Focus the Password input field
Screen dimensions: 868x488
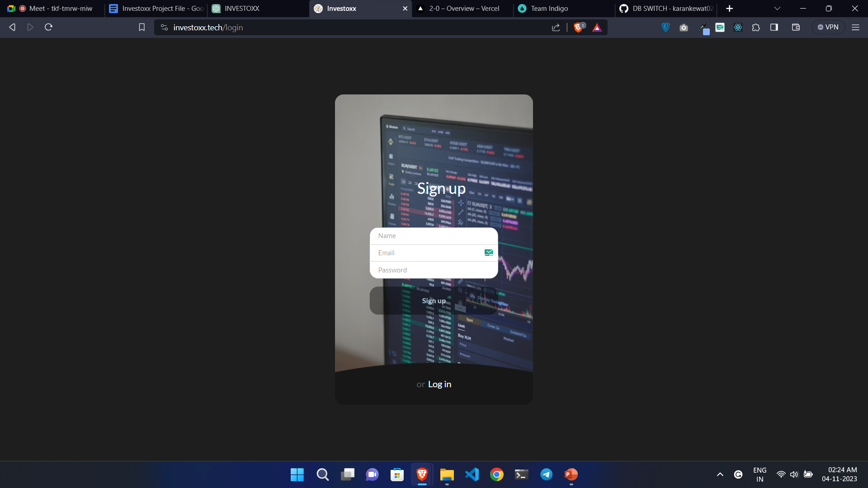pos(434,270)
